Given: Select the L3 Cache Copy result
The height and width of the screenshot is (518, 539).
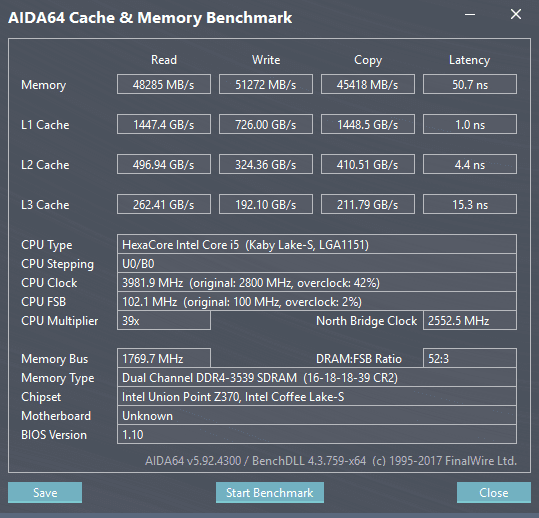Looking at the screenshot, I should point(368,204).
